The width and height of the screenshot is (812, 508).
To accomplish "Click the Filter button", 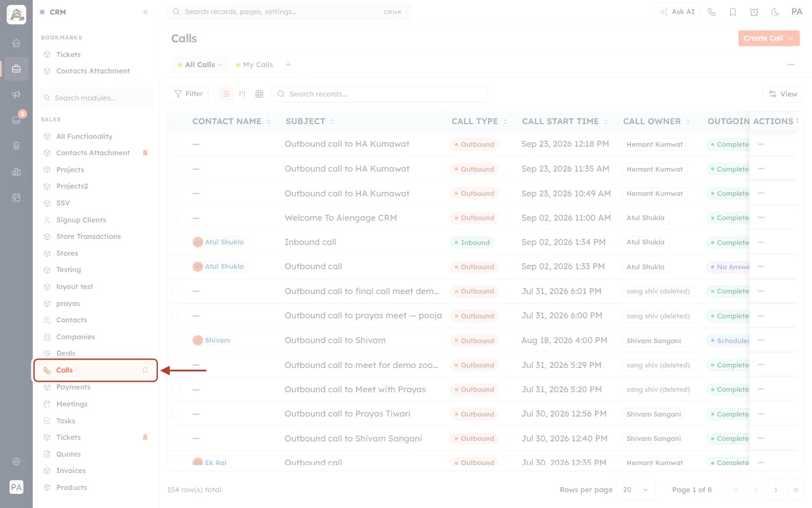I will pos(188,94).
